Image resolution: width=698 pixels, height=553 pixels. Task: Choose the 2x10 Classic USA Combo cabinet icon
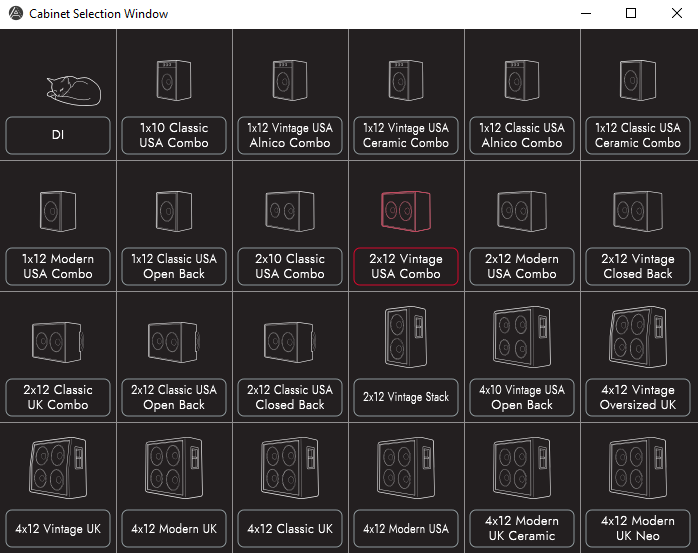pos(290,211)
